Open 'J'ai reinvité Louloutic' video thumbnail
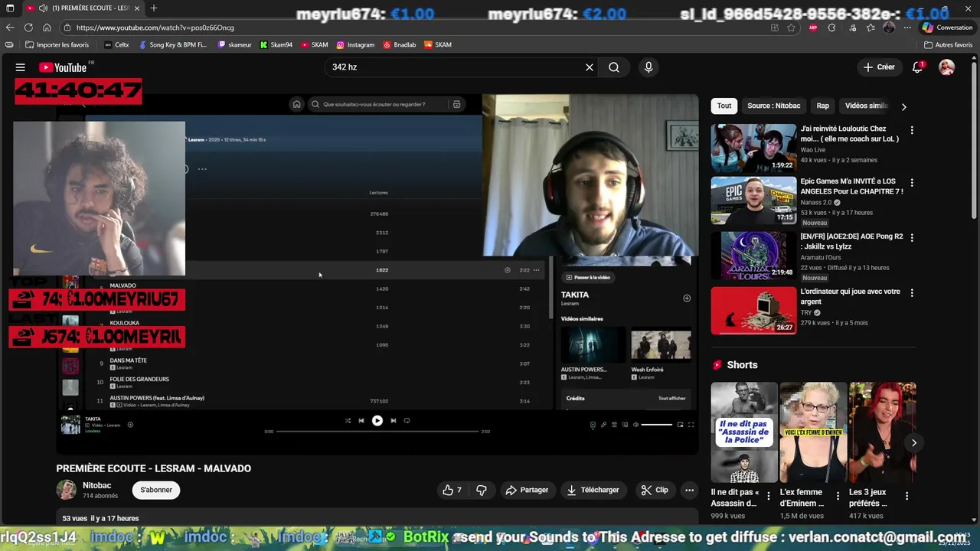This screenshot has width=980, height=551. pos(753,148)
